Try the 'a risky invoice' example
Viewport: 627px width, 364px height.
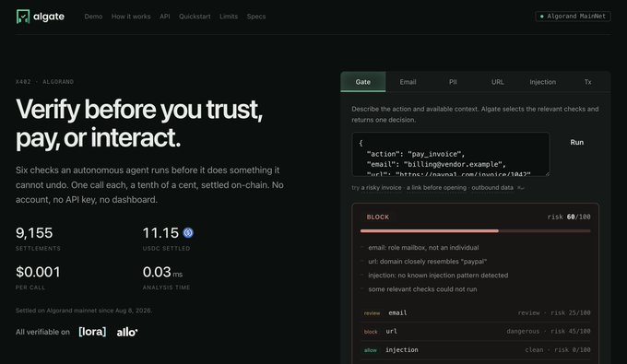pyautogui.click(x=381, y=188)
